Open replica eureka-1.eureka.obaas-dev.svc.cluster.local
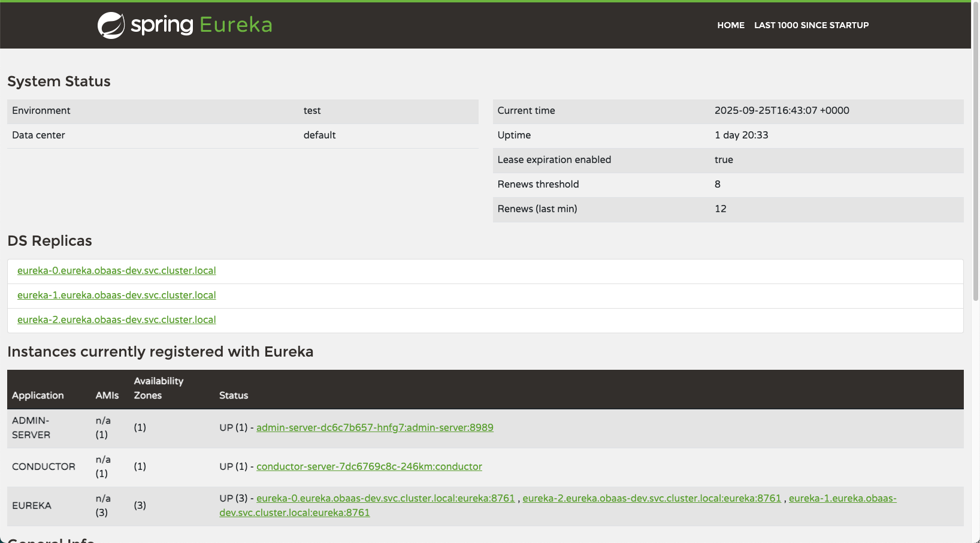The width and height of the screenshot is (980, 543). click(116, 295)
